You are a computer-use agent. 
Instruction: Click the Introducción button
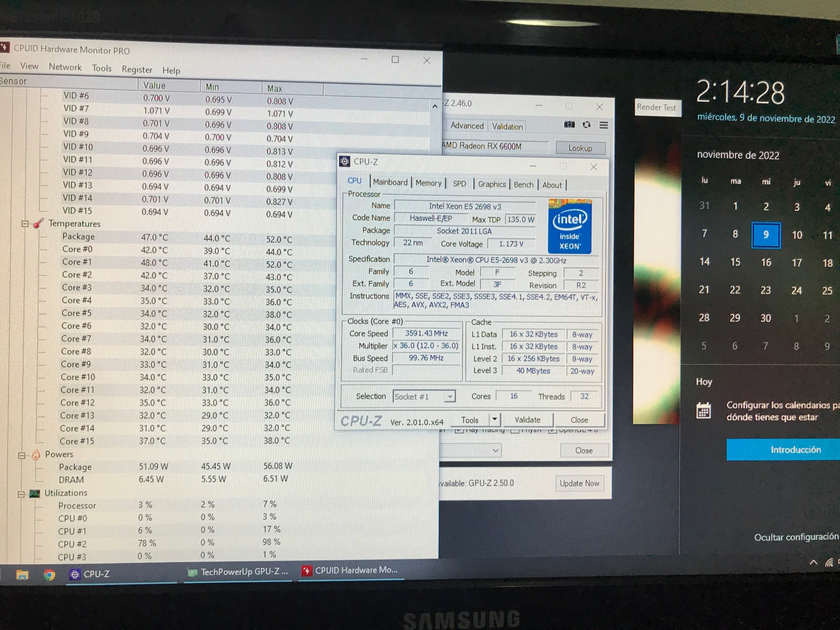[783, 450]
